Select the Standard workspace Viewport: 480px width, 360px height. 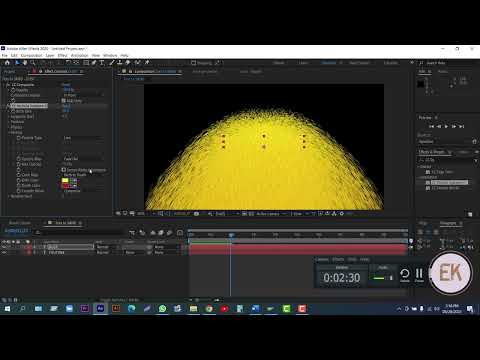(328, 63)
